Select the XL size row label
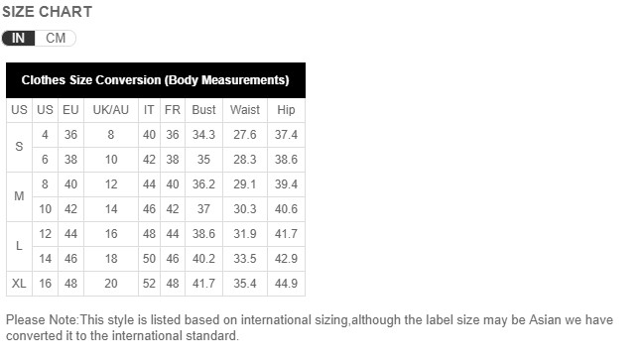 (x=19, y=284)
